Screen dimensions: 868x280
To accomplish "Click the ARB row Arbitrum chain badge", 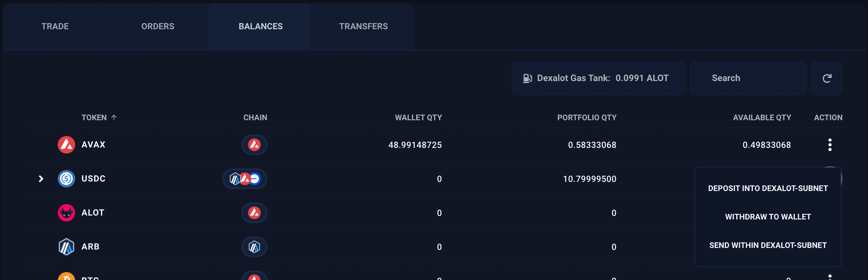I will pos(254,247).
